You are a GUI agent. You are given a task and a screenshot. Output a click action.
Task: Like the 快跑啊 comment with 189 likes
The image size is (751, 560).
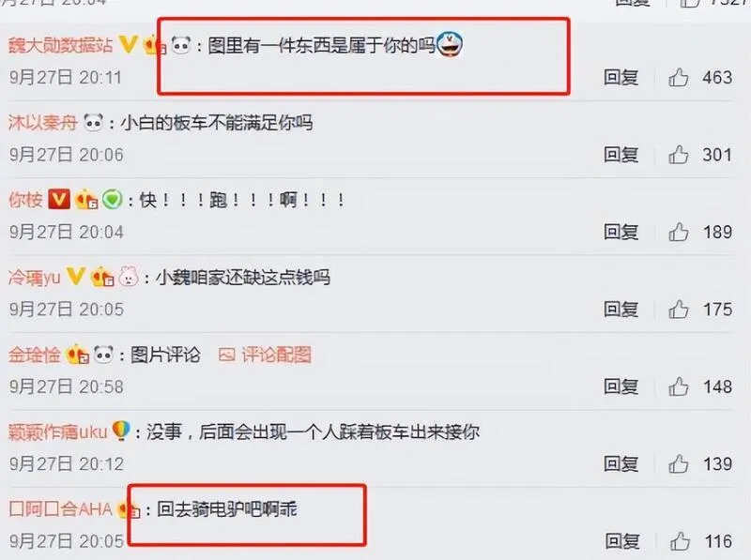pyautogui.click(x=678, y=232)
